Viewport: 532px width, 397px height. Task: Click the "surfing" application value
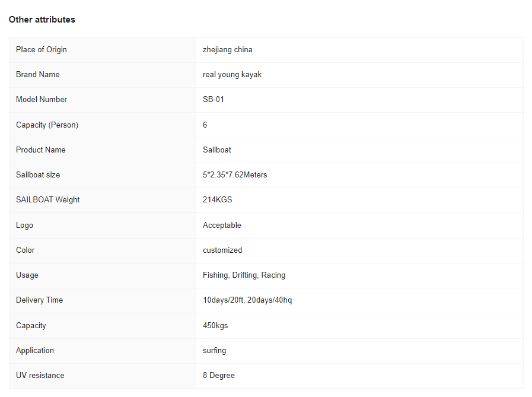click(x=215, y=351)
